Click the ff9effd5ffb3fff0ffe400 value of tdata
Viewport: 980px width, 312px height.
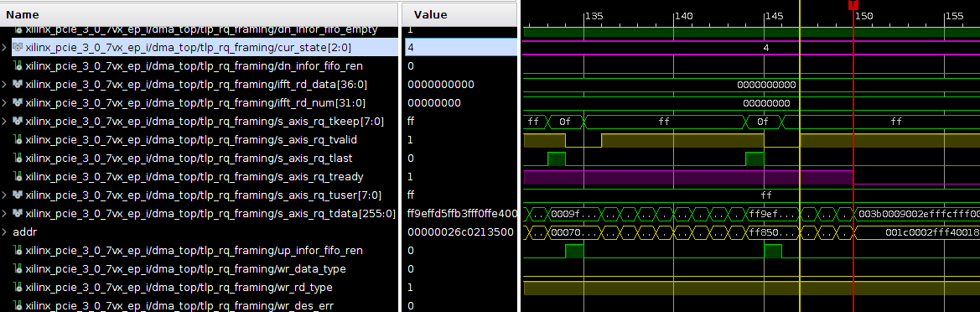462,213
